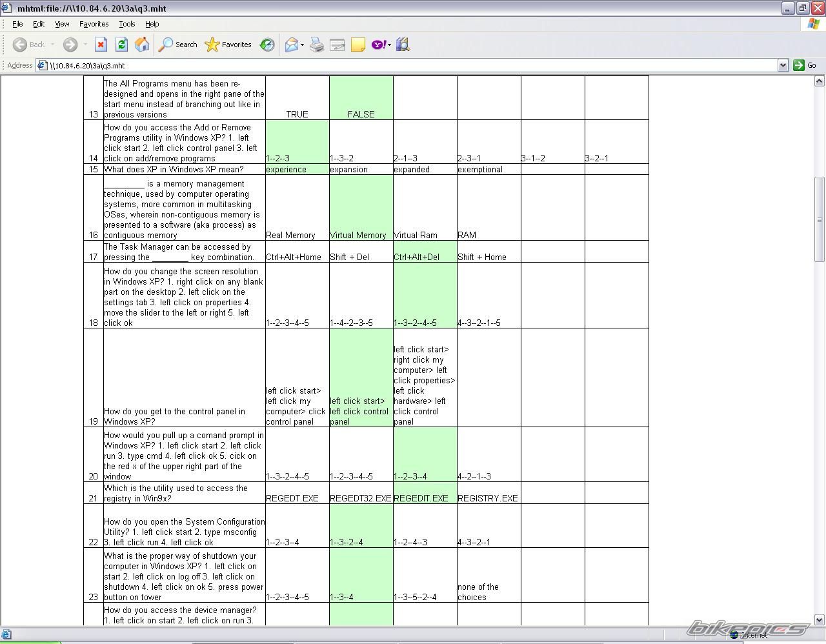This screenshot has height=644, width=826.
Task: Click '1--3--2--4--5' answer in row 18
Action: point(425,296)
